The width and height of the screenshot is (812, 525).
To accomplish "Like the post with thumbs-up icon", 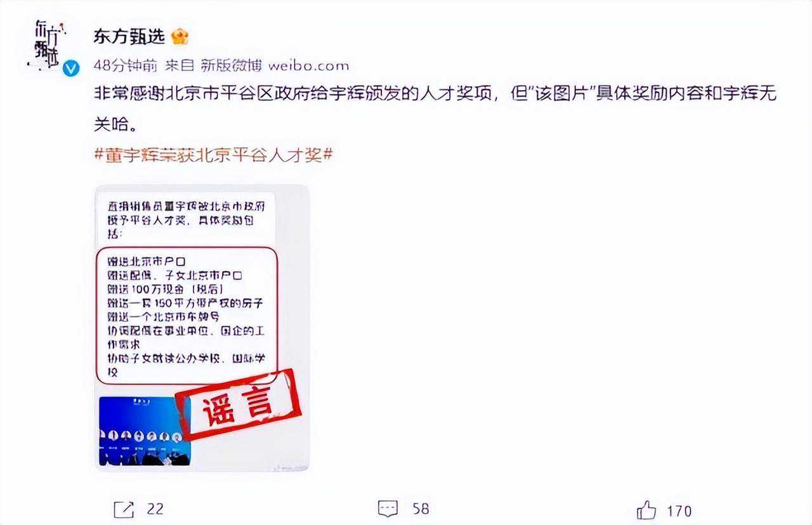I will (x=646, y=509).
